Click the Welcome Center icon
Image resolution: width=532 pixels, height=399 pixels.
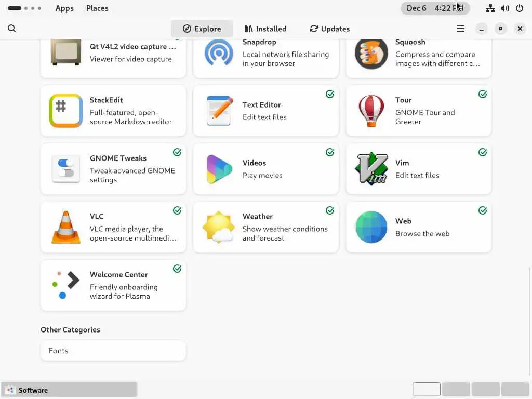click(66, 285)
